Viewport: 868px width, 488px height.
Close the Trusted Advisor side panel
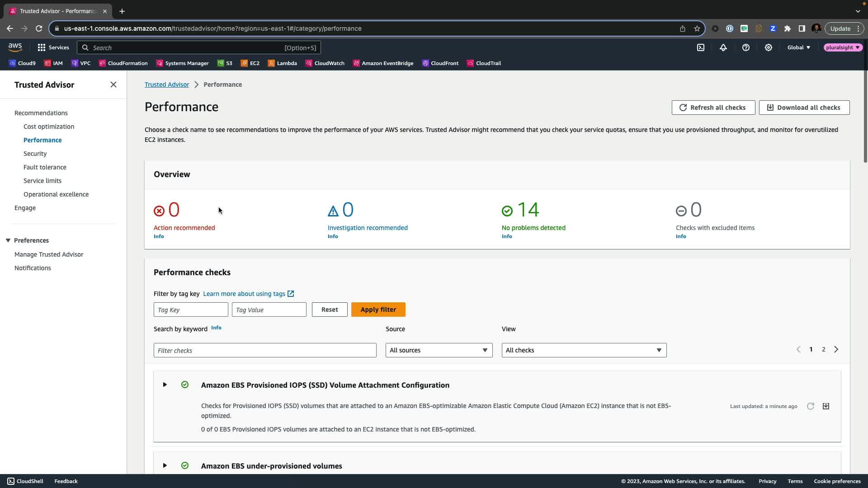[113, 85]
